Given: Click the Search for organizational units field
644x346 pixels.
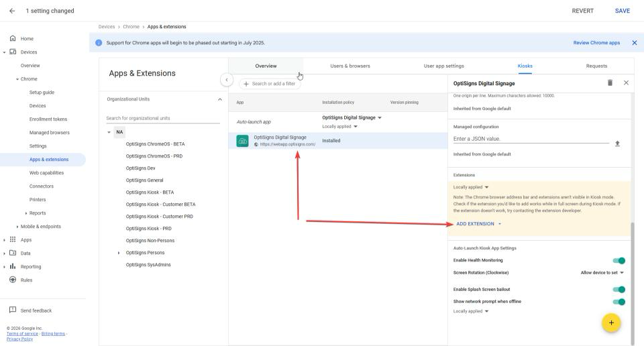Looking at the screenshot, I should [x=162, y=118].
